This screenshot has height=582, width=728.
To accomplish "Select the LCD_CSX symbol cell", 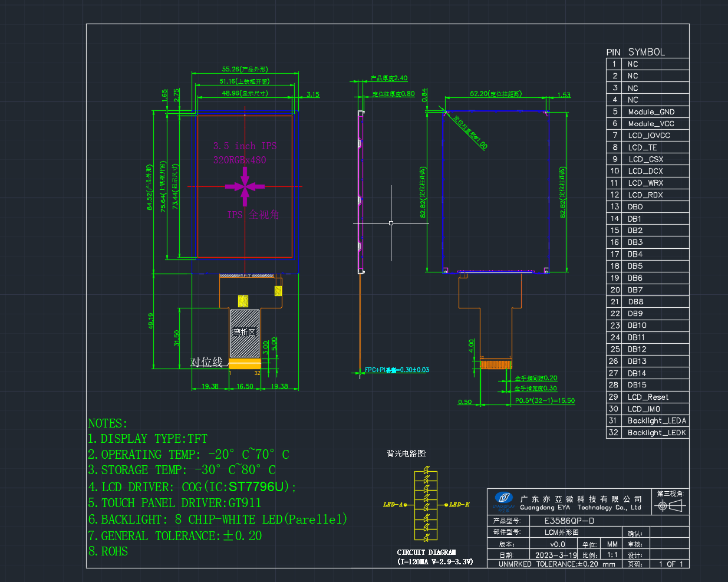I will pyautogui.click(x=655, y=159).
